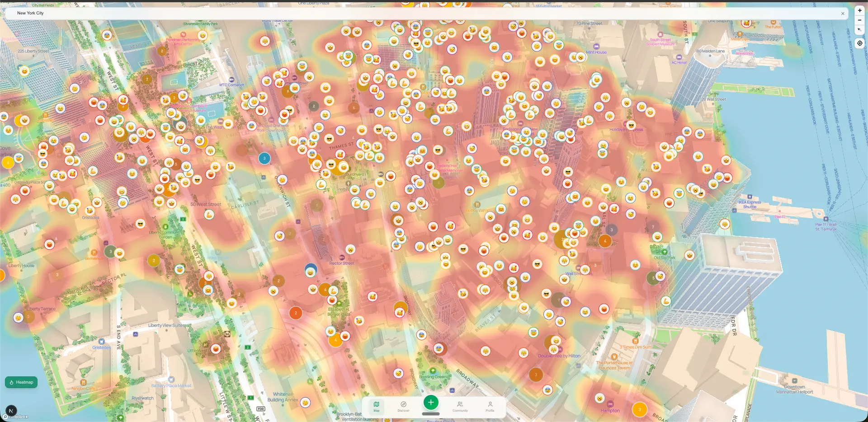This screenshot has width=868, height=422.
Task: Reset north using the dark compass icon
Action: (x=11, y=411)
